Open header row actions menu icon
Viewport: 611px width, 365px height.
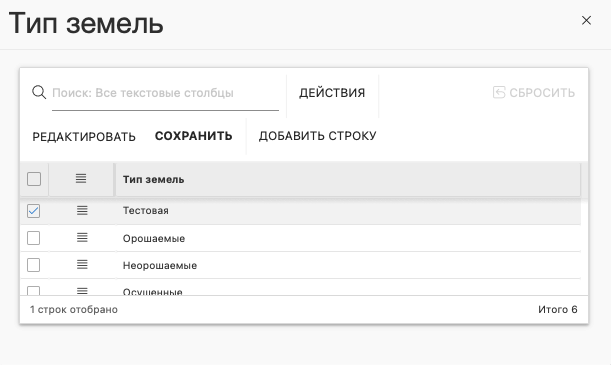pyautogui.click(x=81, y=179)
